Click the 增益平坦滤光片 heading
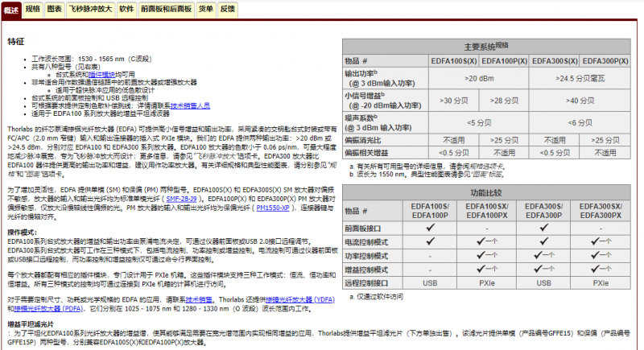 point(31,324)
